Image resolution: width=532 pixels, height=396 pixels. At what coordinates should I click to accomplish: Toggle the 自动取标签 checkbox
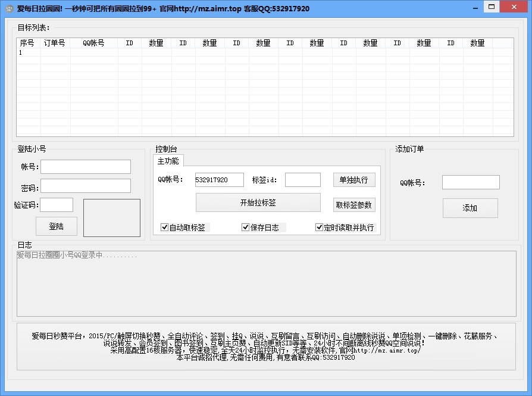pyautogui.click(x=165, y=227)
